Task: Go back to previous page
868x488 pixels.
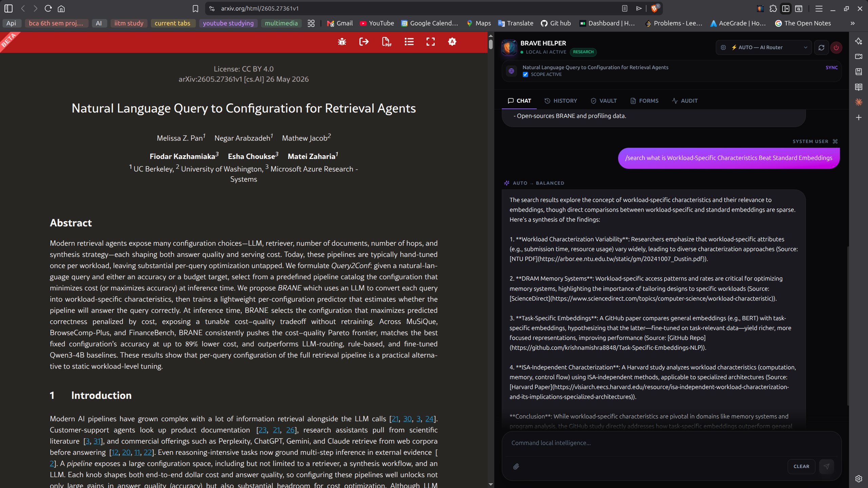Action: click(x=23, y=8)
